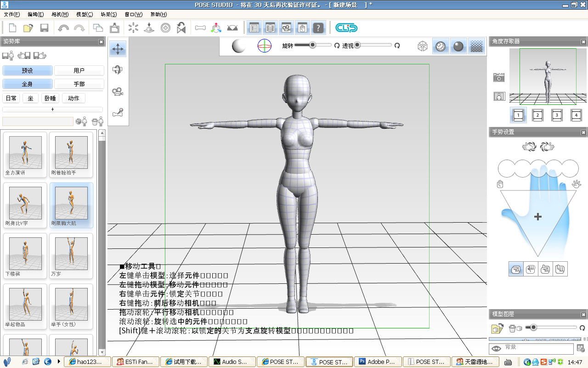Toggle the halftone dot shading mode
The height and width of the screenshot is (368, 588).
pos(477,46)
